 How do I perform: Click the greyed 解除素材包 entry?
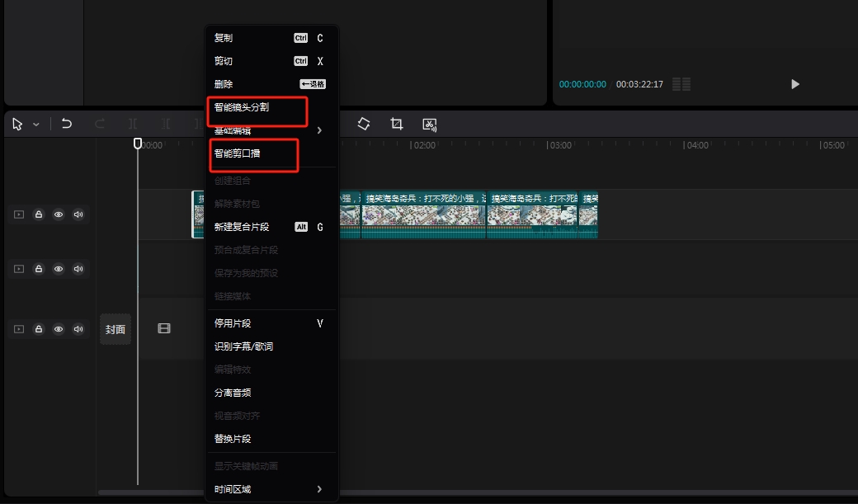[271, 204]
